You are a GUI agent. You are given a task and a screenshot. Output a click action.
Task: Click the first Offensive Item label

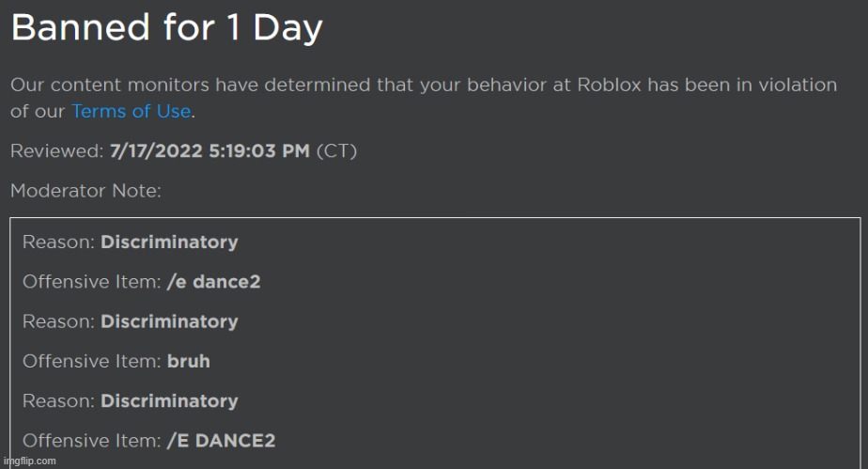(x=92, y=282)
